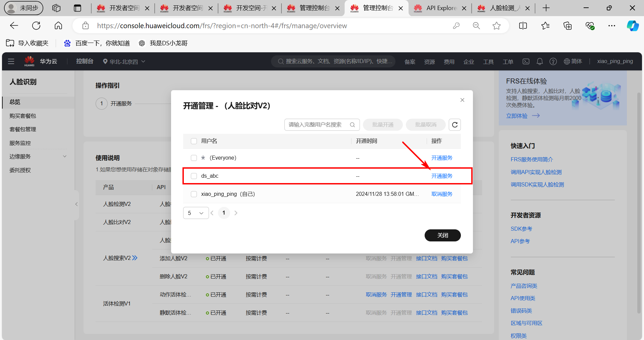Open the cloud shell terminal icon
The width and height of the screenshot is (644, 340).
click(526, 61)
